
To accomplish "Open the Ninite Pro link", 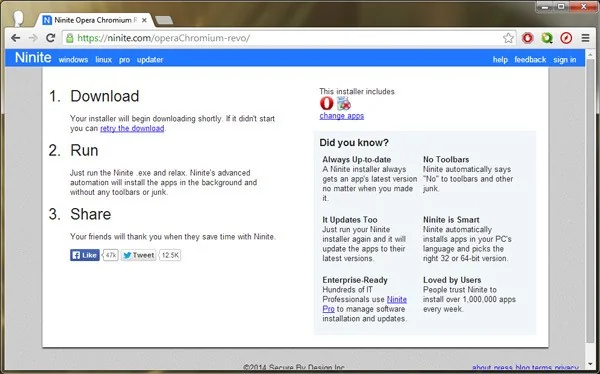I will tap(365, 304).
